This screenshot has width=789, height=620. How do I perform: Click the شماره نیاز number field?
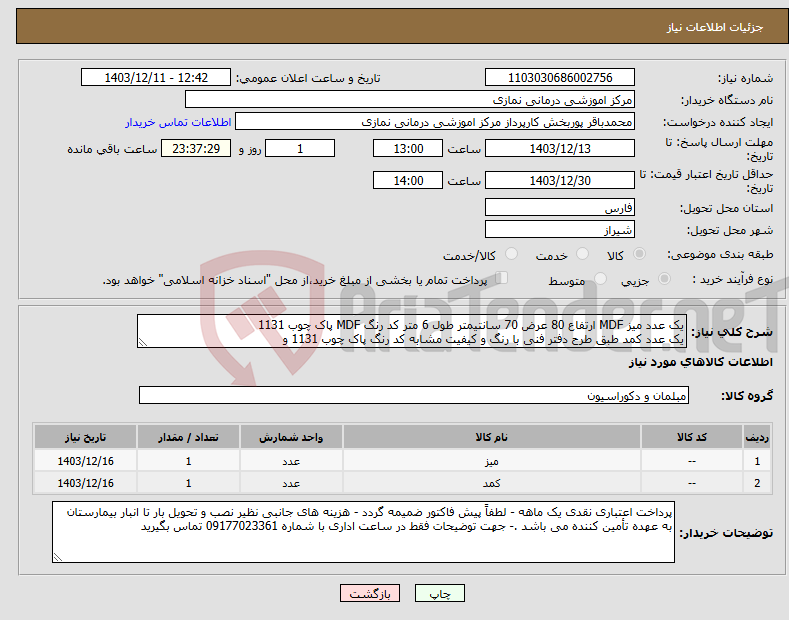click(560, 78)
